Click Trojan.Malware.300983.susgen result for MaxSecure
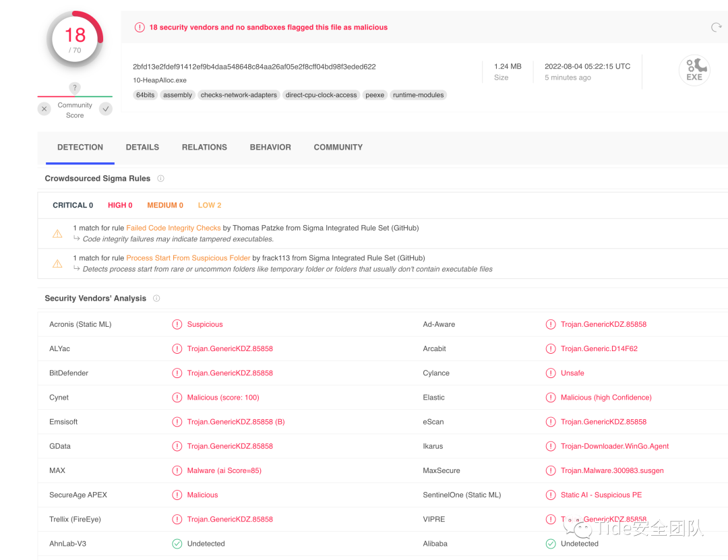 (x=612, y=470)
